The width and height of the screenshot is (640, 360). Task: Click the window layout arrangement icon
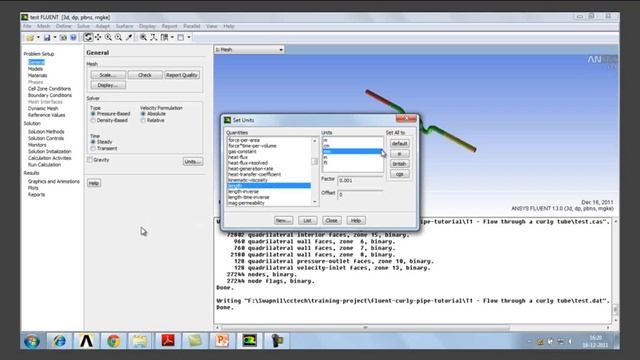click(164, 38)
